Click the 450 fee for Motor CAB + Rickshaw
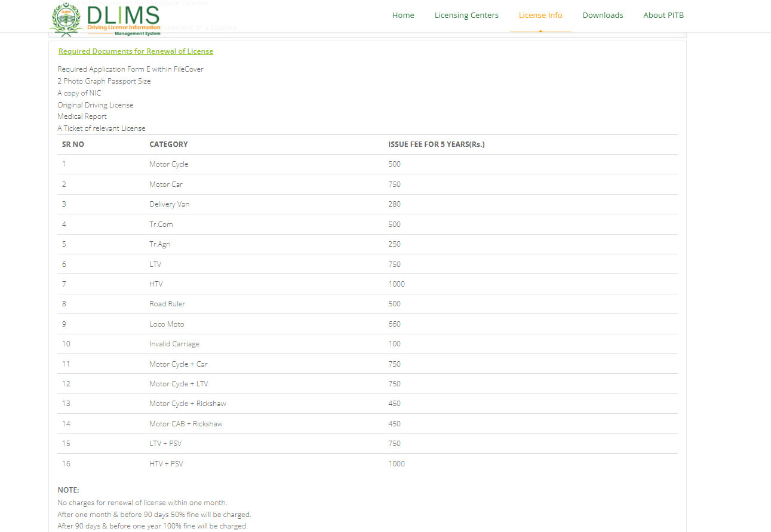 pos(394,424)
